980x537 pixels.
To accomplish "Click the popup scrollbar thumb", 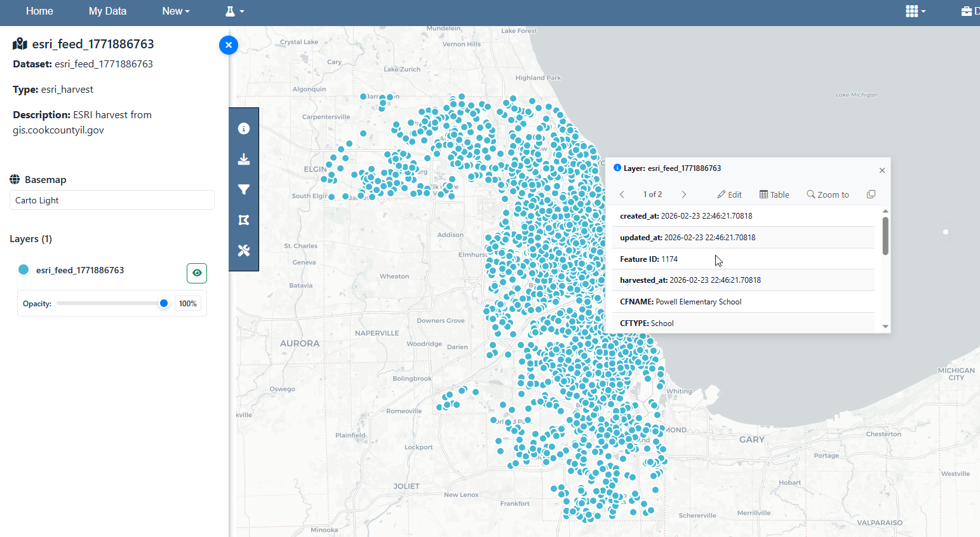I will pos(885,236).
